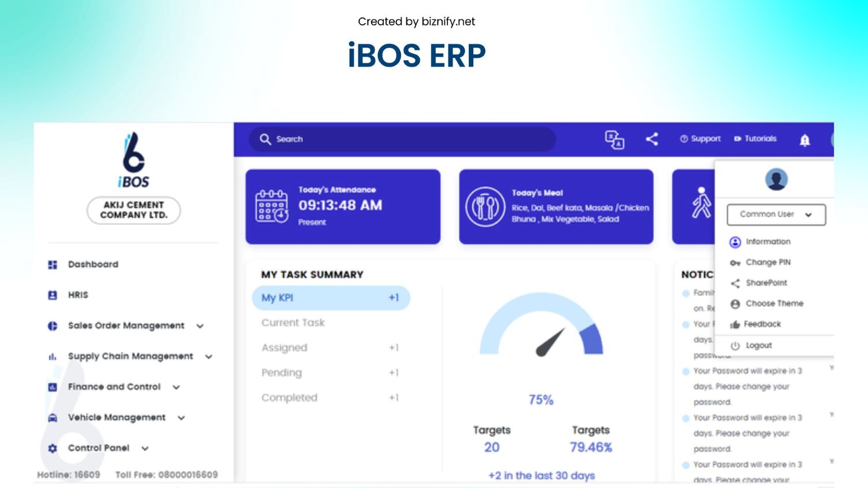Click the KPI gauge chart
The image size is (868, 488).
[x=542, y=324]
